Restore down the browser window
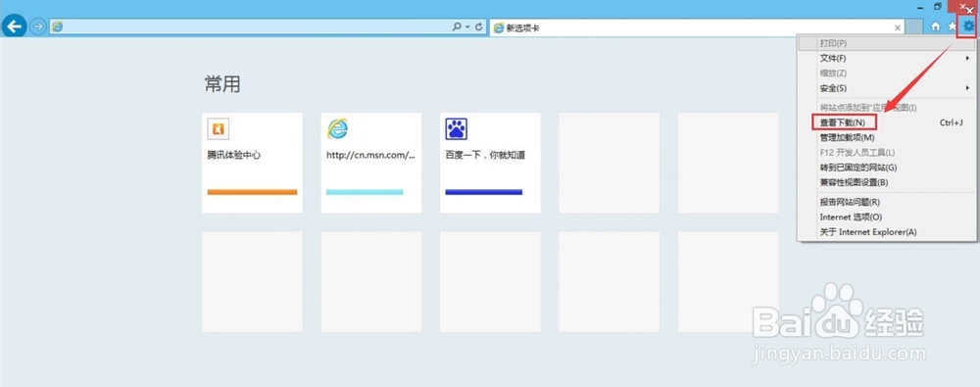Image resolution: width=980 pixels, height=387 pixels. [938, 6]
